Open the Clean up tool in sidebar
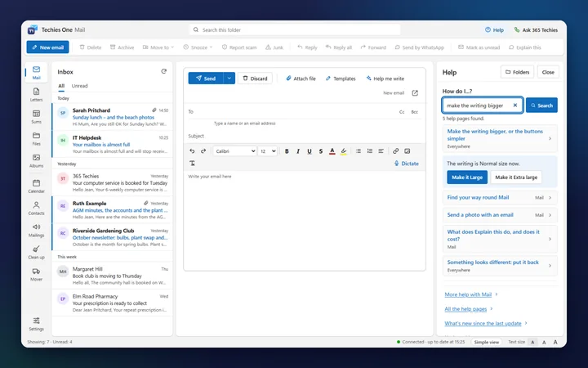Screen dimensions: 588x368 pos(37,253)
